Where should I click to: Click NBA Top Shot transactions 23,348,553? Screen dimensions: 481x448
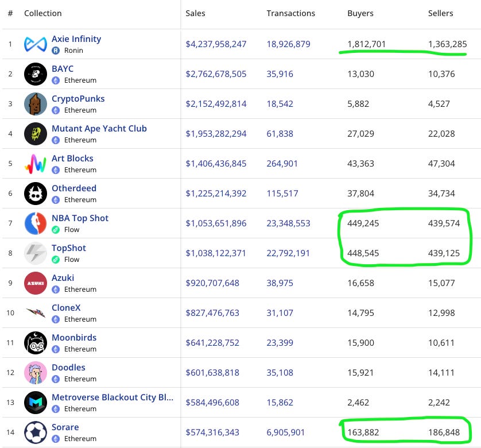(x=288, y=223)
